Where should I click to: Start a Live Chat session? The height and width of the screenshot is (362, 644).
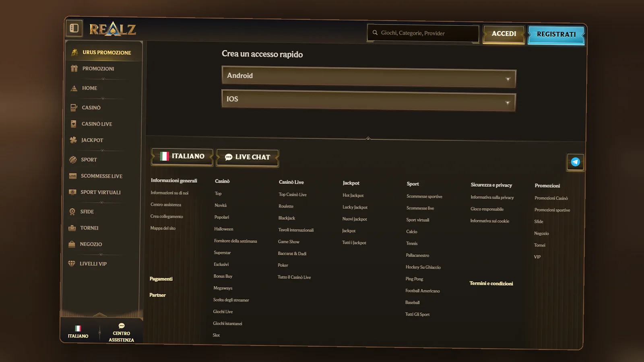pyautogui.click(x=248, y=157)
